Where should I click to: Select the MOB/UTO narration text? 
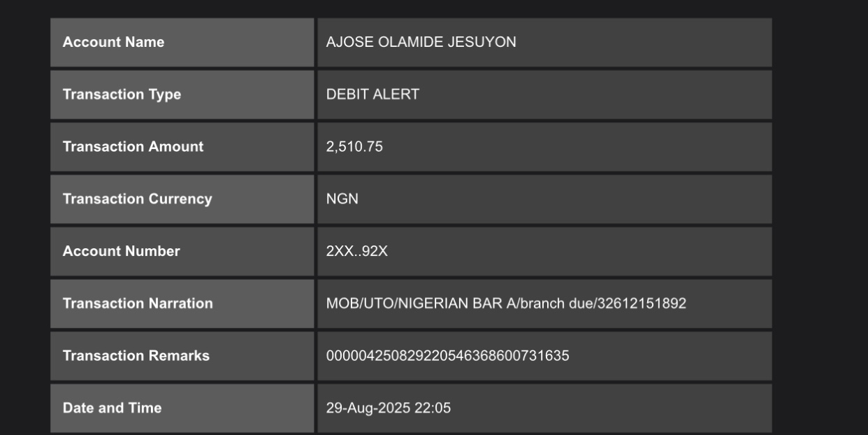(x=506, y=304)
